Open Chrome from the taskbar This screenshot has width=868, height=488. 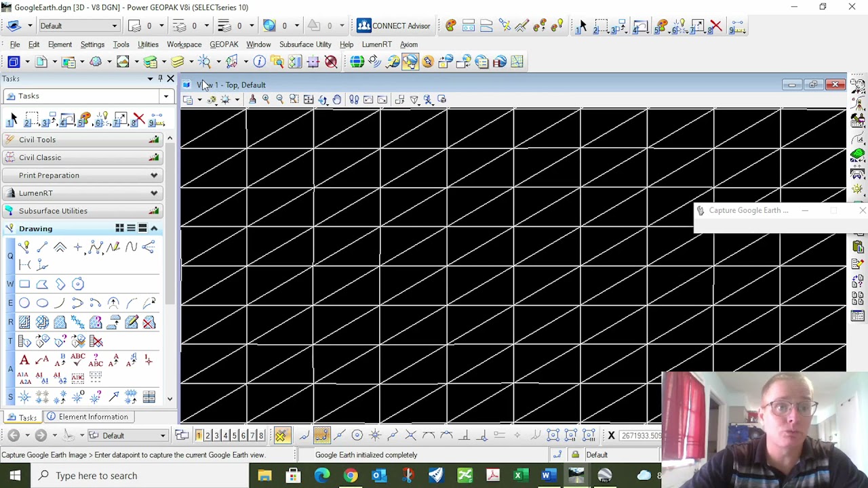(x=350, y=475)
